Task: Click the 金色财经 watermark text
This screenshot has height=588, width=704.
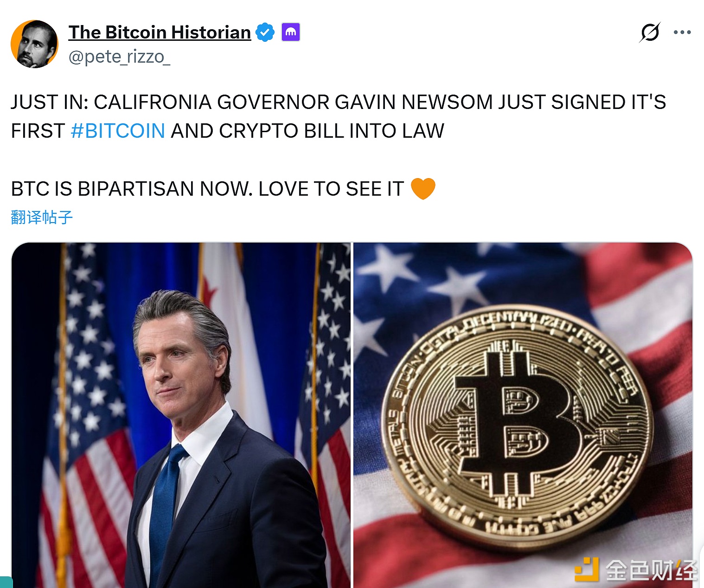Action: point(651,569)
